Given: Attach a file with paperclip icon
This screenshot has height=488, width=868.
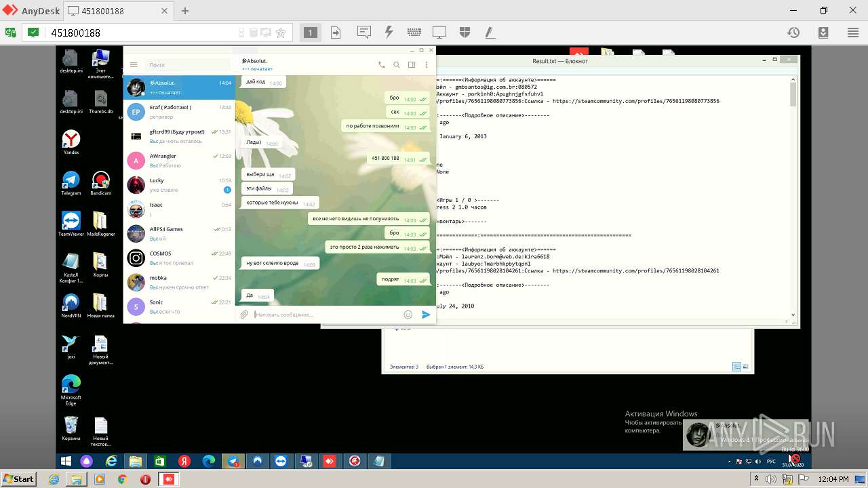Looking at the screenshot, I should tap(244, 314).
